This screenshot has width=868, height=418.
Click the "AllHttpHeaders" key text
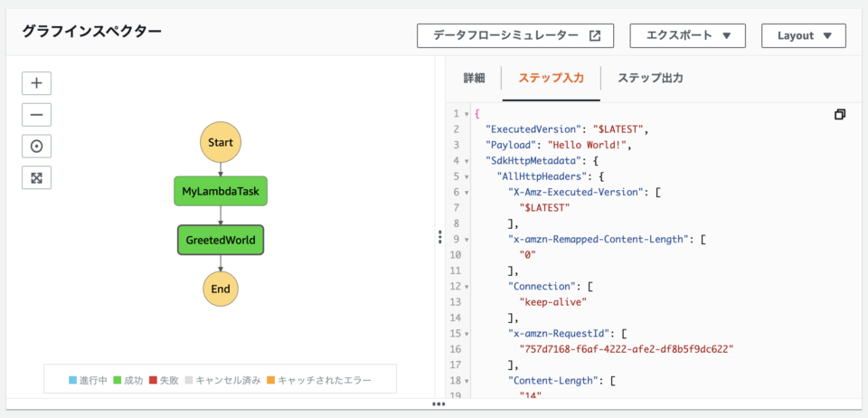tap(540, 177)
